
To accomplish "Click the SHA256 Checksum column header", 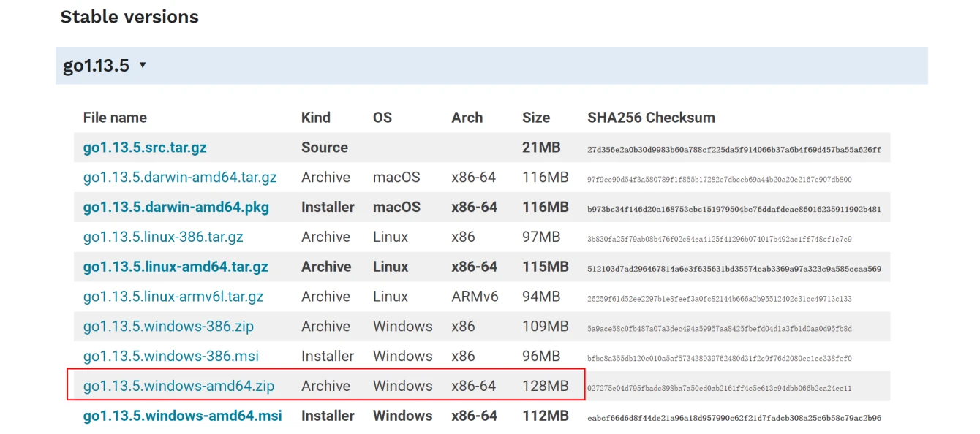I will tap(651, 118).
